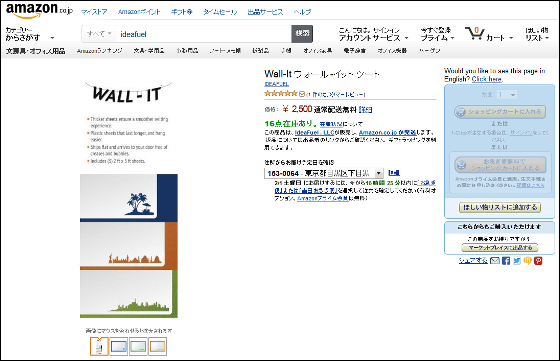Go to Amazonポイント in the top navigation

[139, 12]
